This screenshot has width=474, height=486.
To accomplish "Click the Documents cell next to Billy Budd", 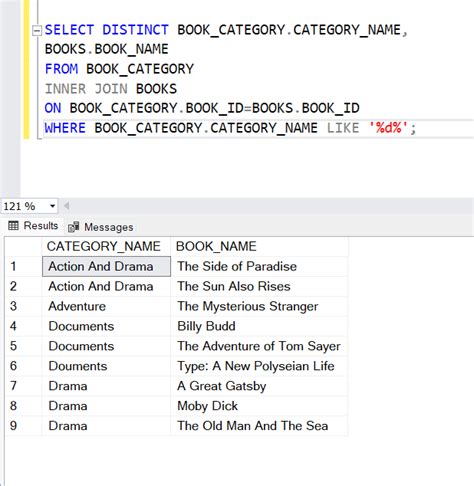I will click(x=106, y=326).
